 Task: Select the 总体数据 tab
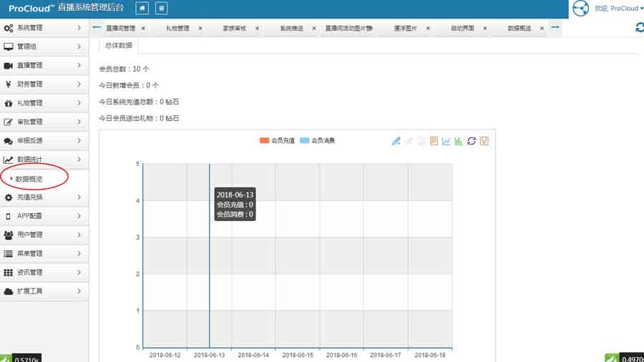[118, 45]
